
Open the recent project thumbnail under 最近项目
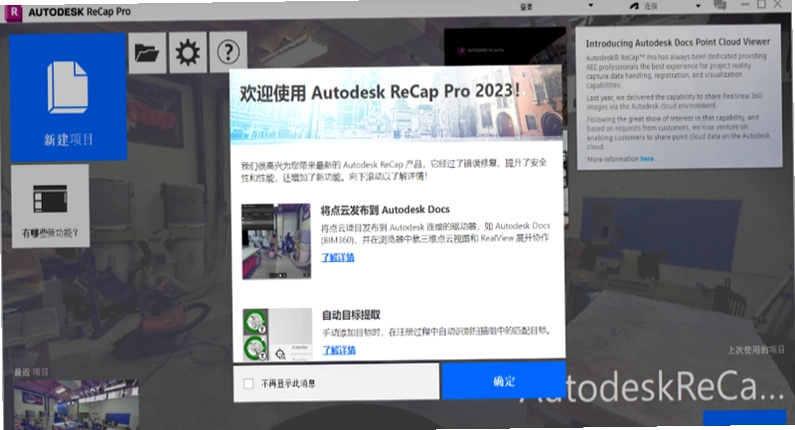(76, 405)
